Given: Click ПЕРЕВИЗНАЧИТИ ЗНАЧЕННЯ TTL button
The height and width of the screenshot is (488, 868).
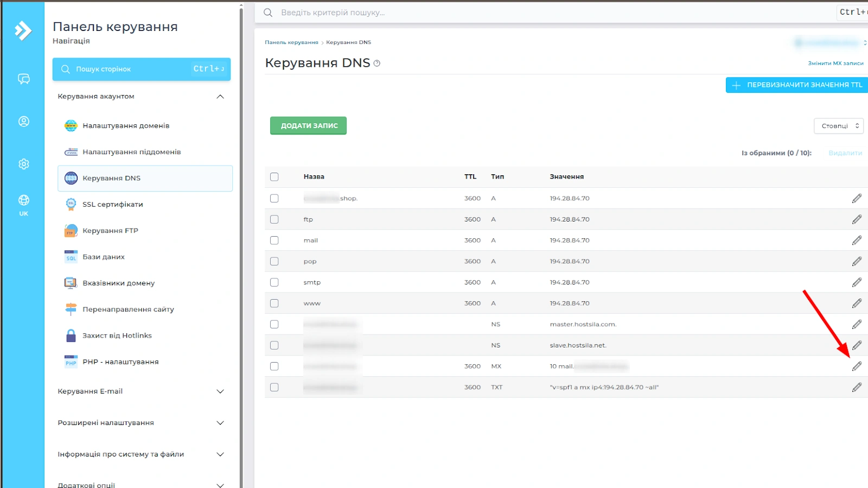Looking at the screenshot, I should 797,85.
